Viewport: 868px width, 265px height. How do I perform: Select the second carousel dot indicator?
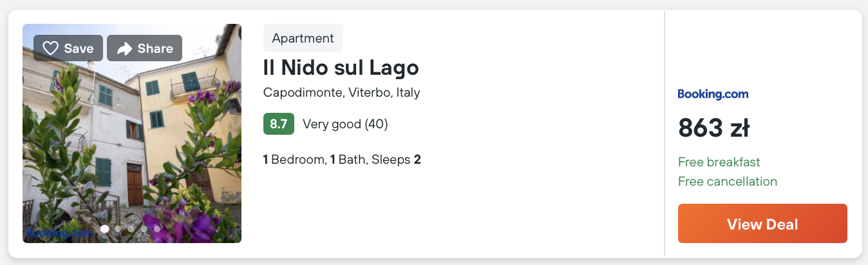coord(118,229)
